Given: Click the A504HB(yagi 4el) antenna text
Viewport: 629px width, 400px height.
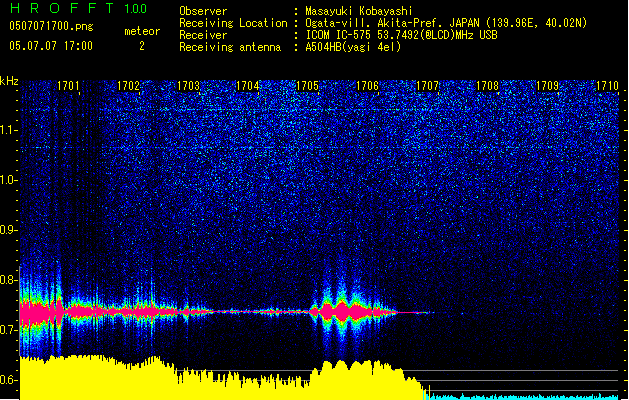Looking at the screenshot, I should [353, 47].
